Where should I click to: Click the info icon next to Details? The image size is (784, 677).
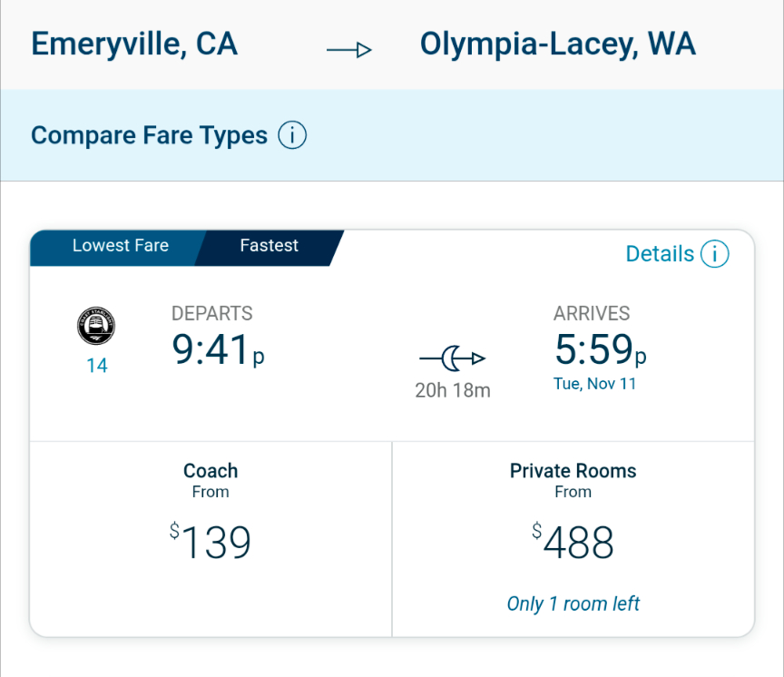tap(714, 254)
